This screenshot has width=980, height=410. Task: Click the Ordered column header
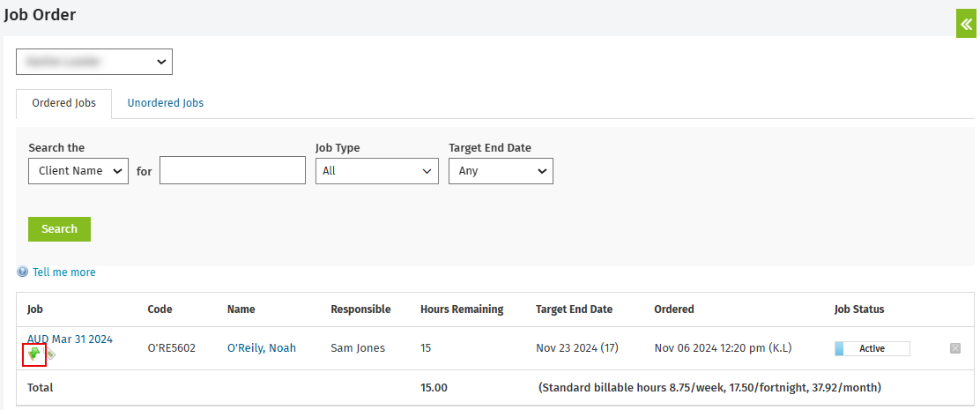coord(674,309)
